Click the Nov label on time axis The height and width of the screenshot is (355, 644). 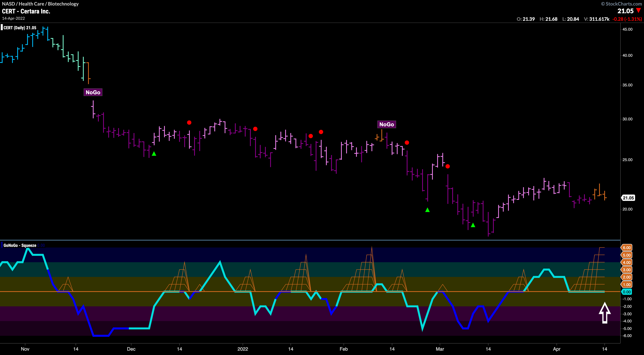coord(25,349)
